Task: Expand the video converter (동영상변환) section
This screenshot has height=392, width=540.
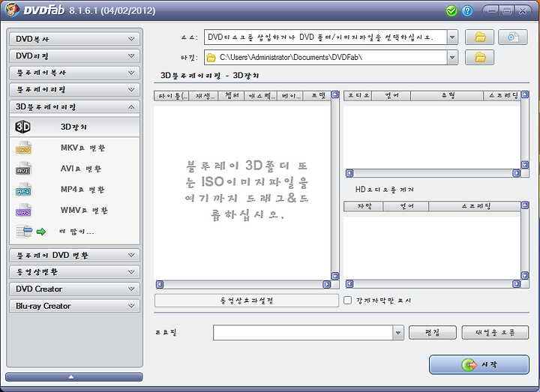Action: (74, 272)
